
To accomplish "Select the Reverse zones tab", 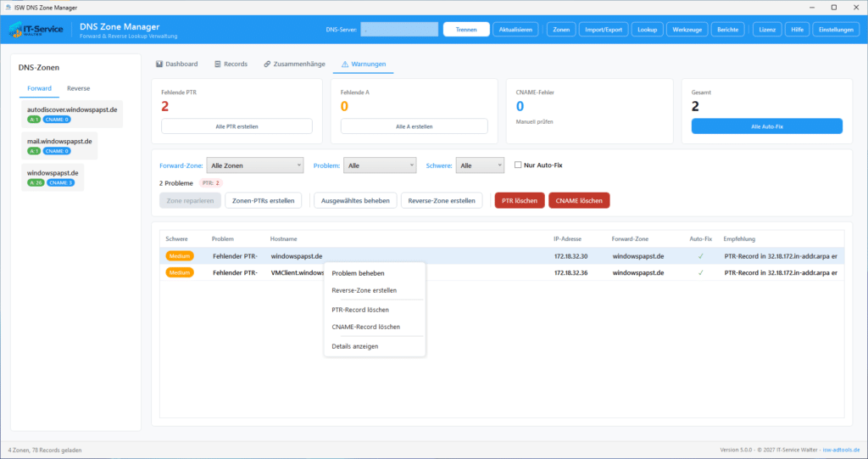I will coord(78,89).
